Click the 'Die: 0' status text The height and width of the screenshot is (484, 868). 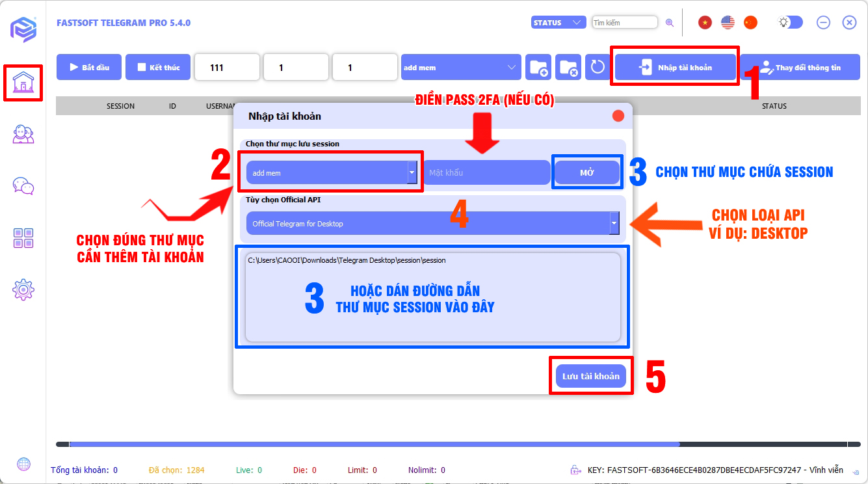[x=305, y=470]
